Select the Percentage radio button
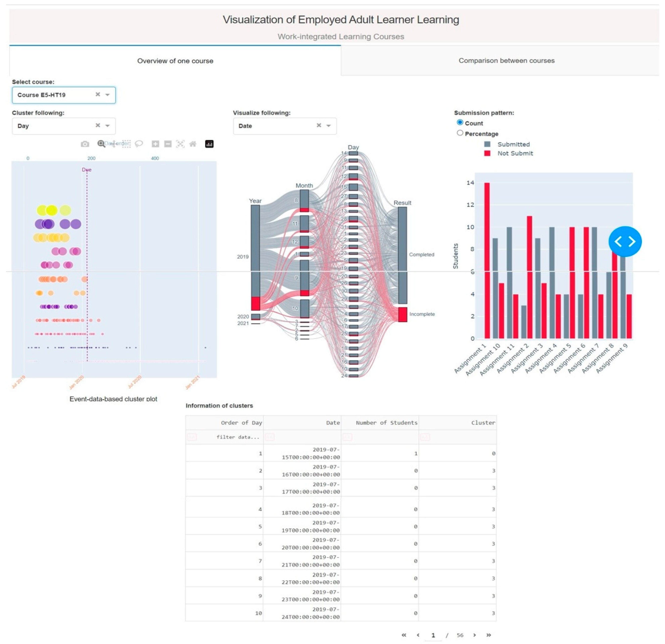The width and height of the screenshot is (665, 644). click(x=460, y=133)
